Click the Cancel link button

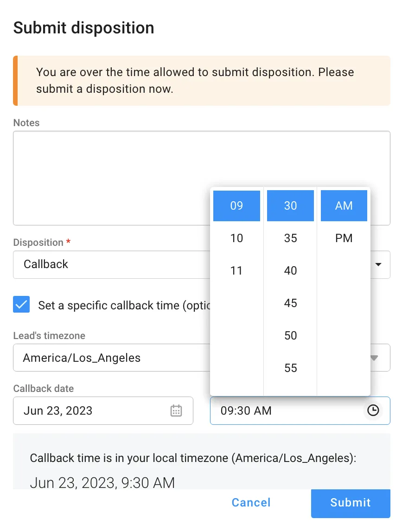coord(251,503)
